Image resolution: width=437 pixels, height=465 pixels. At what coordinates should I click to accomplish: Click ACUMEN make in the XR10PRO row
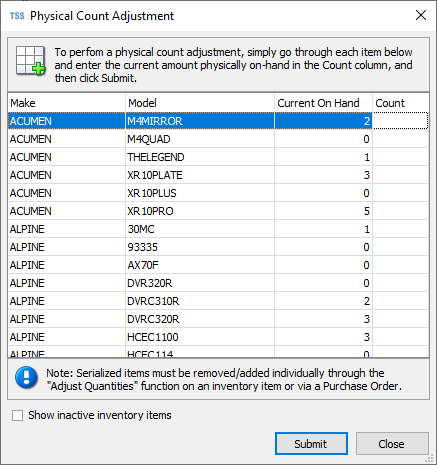click(67, 211)
